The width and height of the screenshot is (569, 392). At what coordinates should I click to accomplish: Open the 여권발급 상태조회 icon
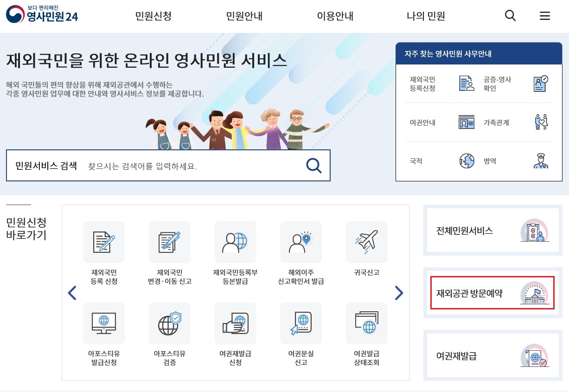pyautogui.click(x=367, y=323)
